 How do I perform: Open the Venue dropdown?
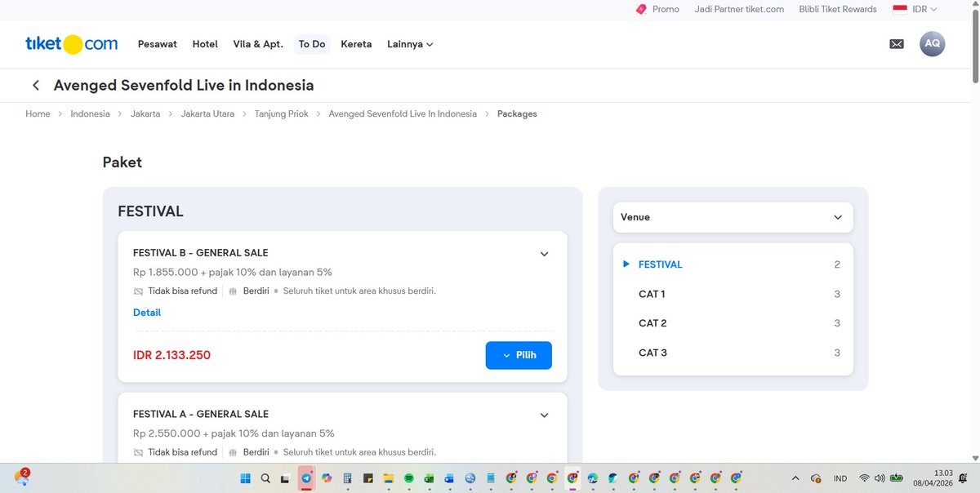point(733,217)
